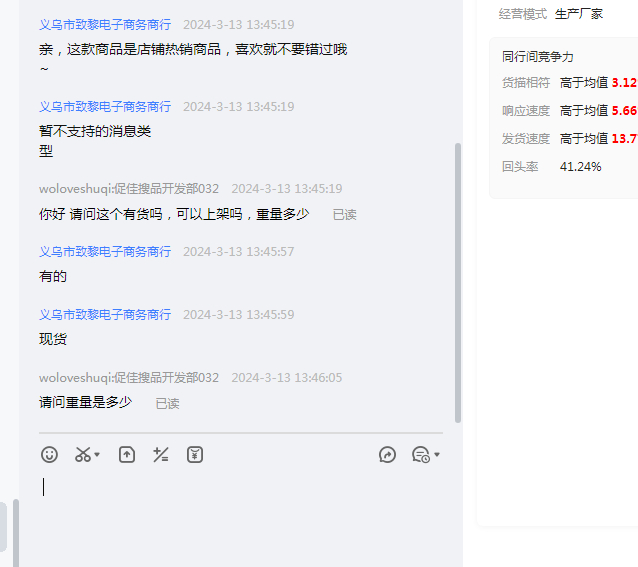The image size is (638, 567).
Task: Click the 回头率 41.24% value
Action: (581, 167)
